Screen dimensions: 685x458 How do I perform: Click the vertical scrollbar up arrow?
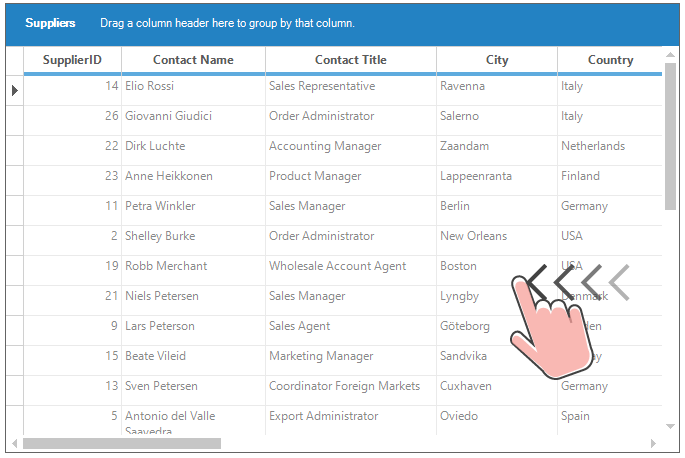click(x=670, y=55)
